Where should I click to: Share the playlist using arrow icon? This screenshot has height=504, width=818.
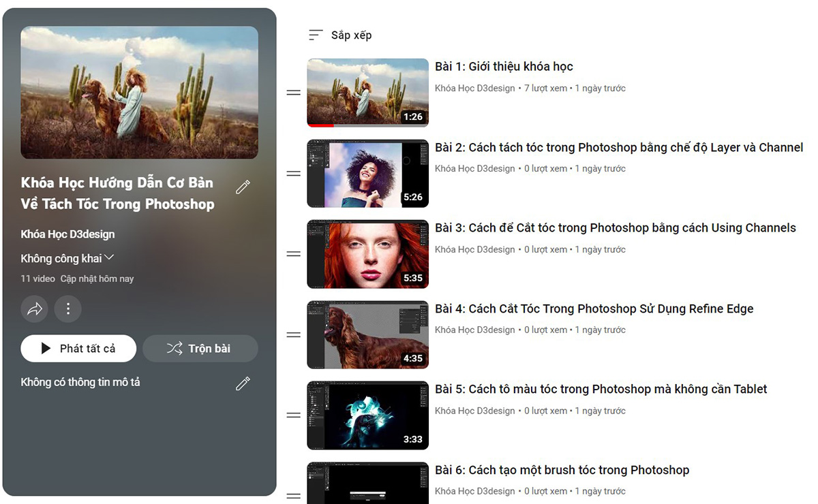[34, 309]
